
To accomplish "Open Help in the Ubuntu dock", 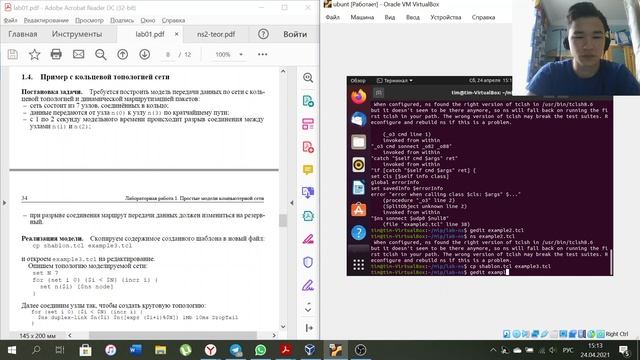I will [x=359, y=233].
